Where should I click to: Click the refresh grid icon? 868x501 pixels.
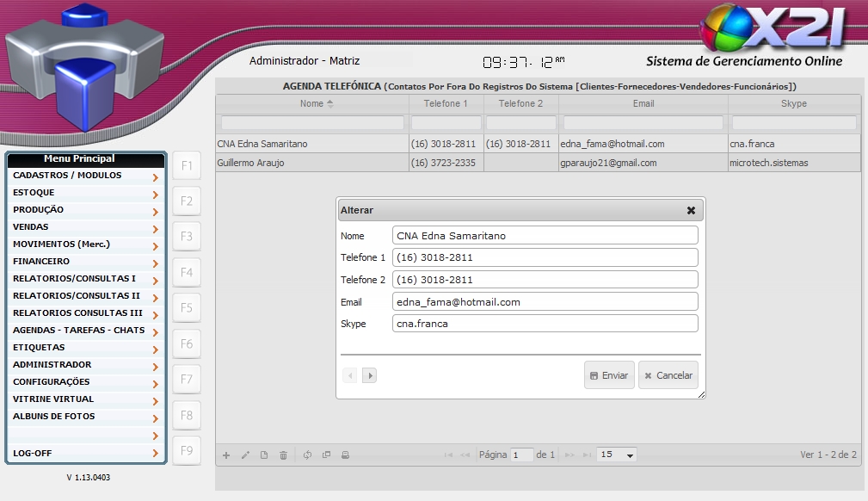click(x=306, y=455)
